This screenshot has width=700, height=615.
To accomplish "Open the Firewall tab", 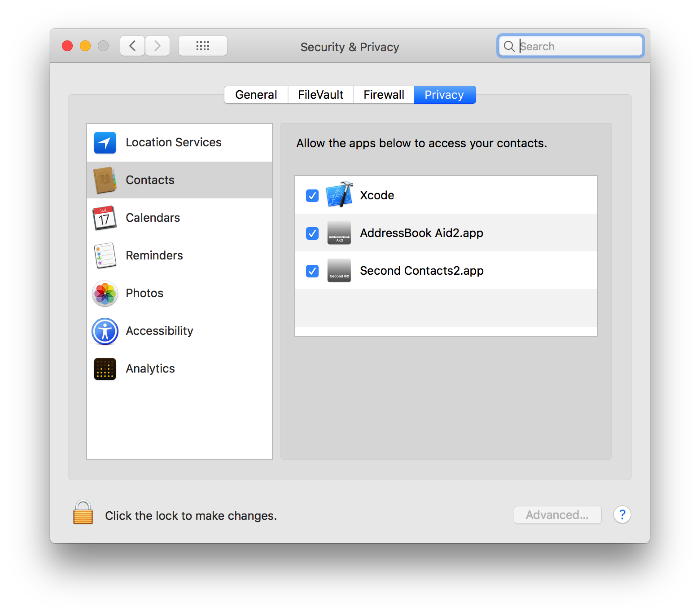I will coord(384,95).
